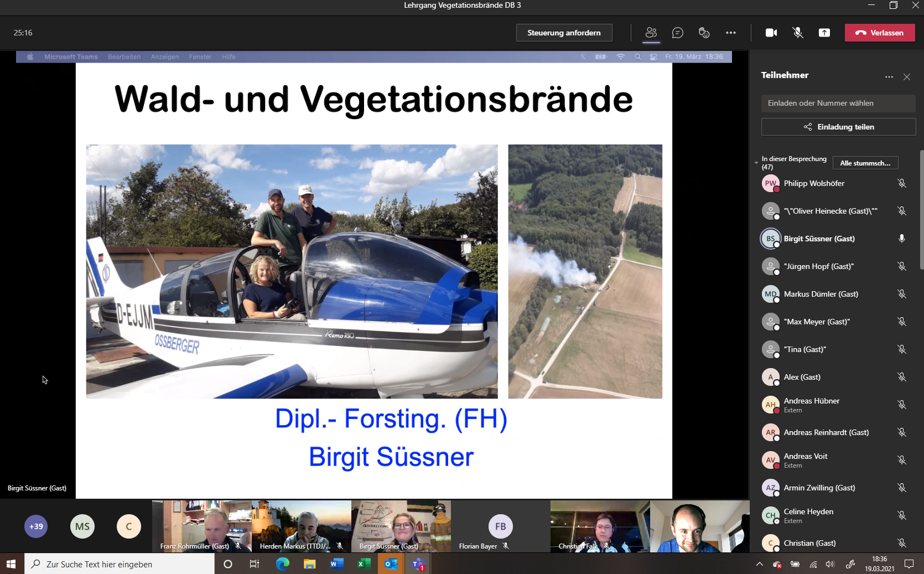Image resolution: width=924 pixels, height=574 pixels.
Task: Open the reactions and raise hand icon
Action: coord(704,33)
